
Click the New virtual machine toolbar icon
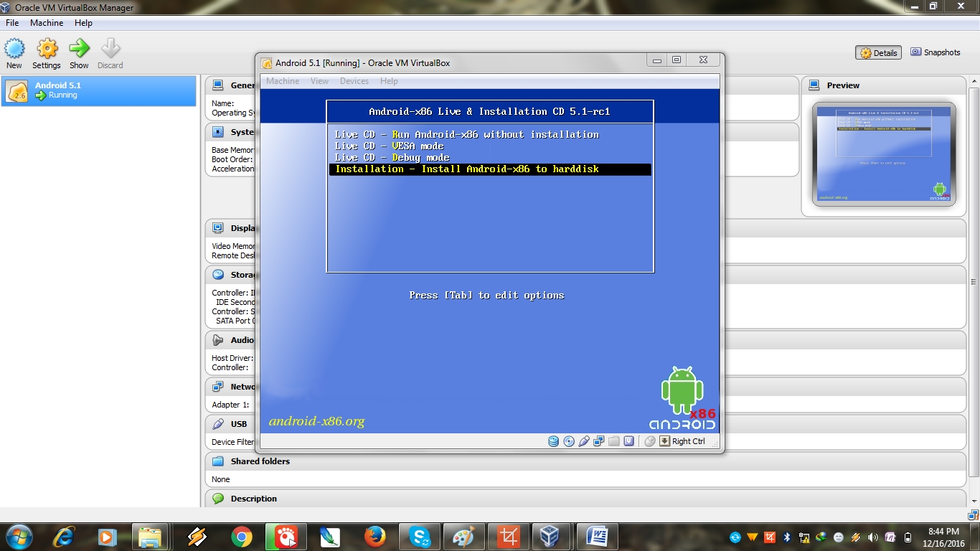(x=14, y=54)
